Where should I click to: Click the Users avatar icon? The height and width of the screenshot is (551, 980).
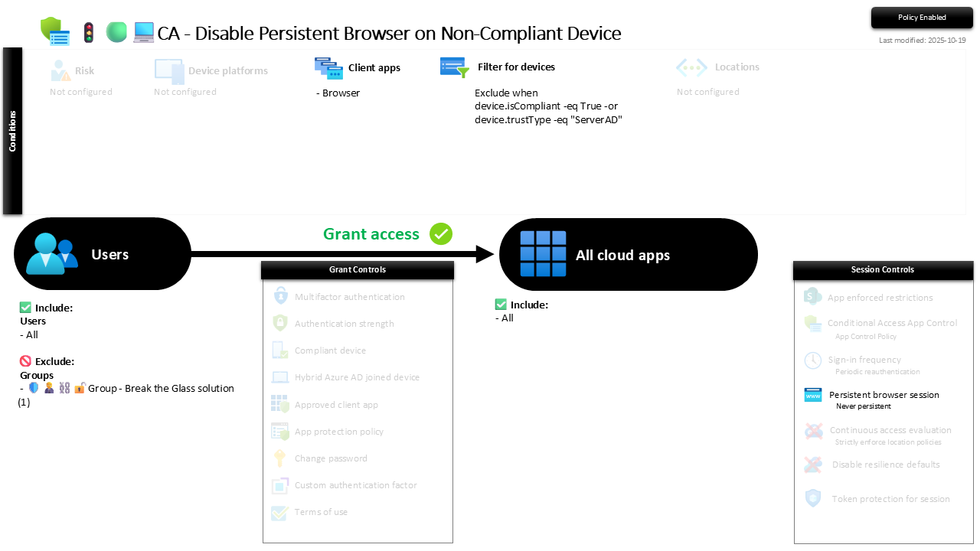[52, 254]
